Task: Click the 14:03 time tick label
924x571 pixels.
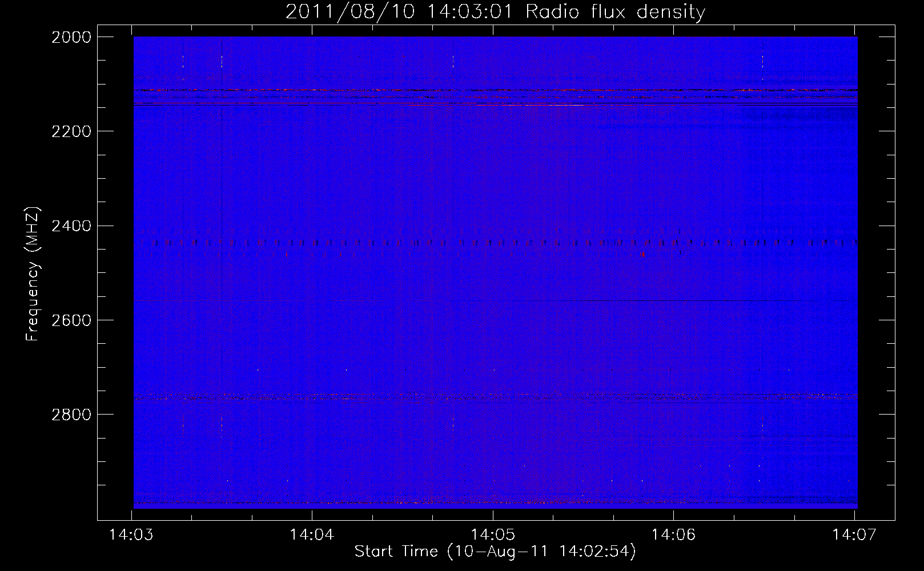Action: pyautogui.click(x=131, y=535)
